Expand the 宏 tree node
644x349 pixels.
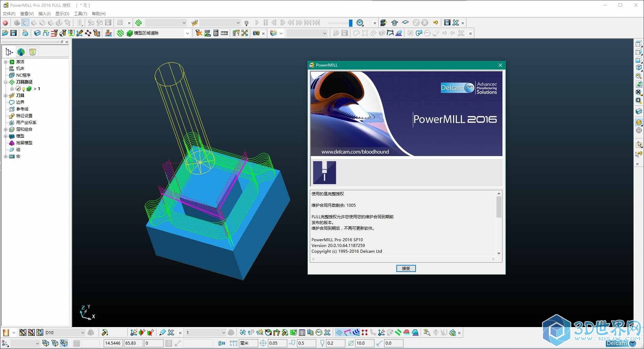pyautogui.click(x=5, y=156)
